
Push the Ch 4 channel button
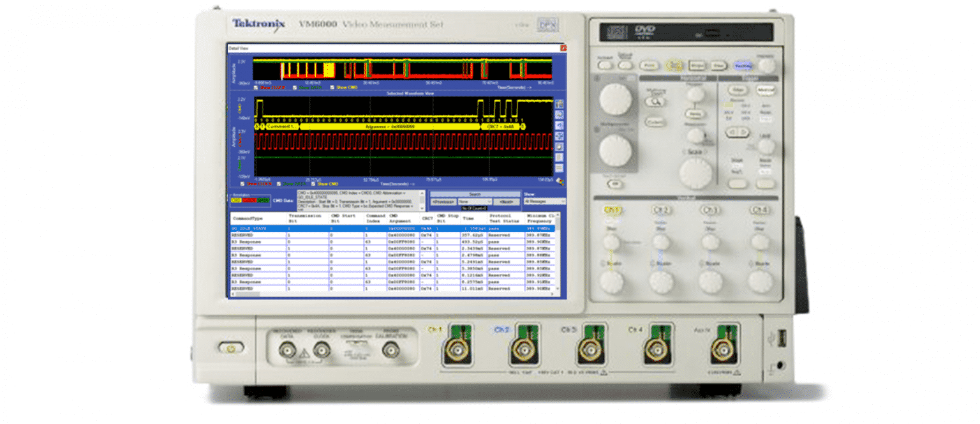click(759, 210)
